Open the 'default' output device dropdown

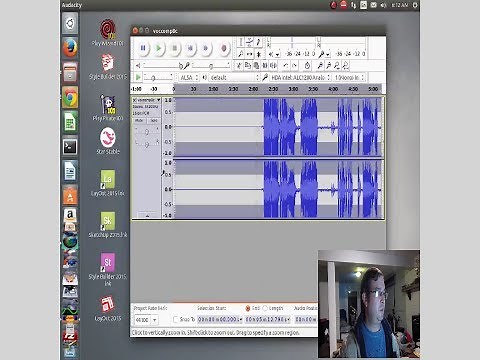click(x=234, y=78)
